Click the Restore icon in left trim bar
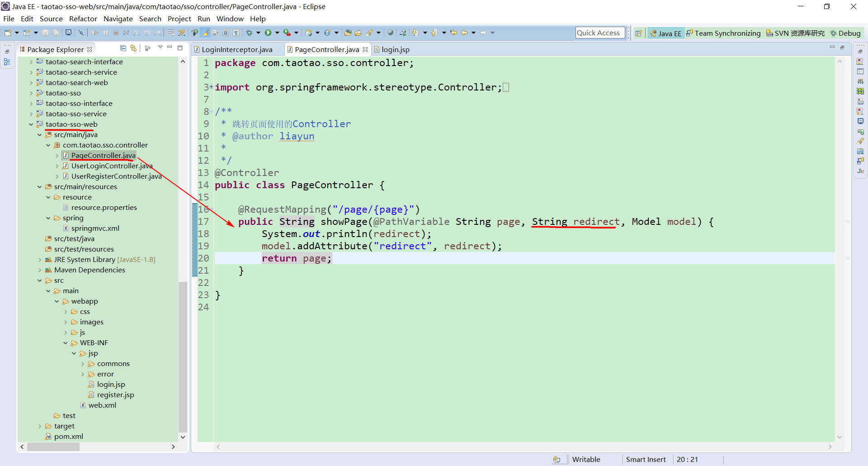 coord(7,52)
